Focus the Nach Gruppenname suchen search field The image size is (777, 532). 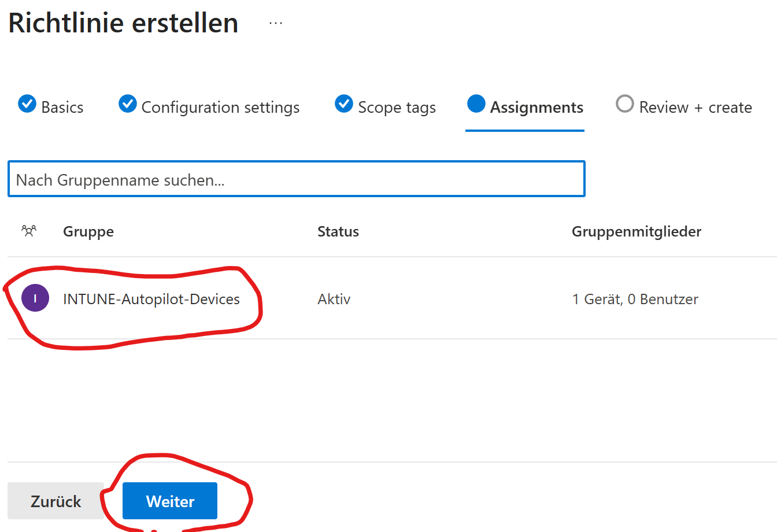click(296, 180)
